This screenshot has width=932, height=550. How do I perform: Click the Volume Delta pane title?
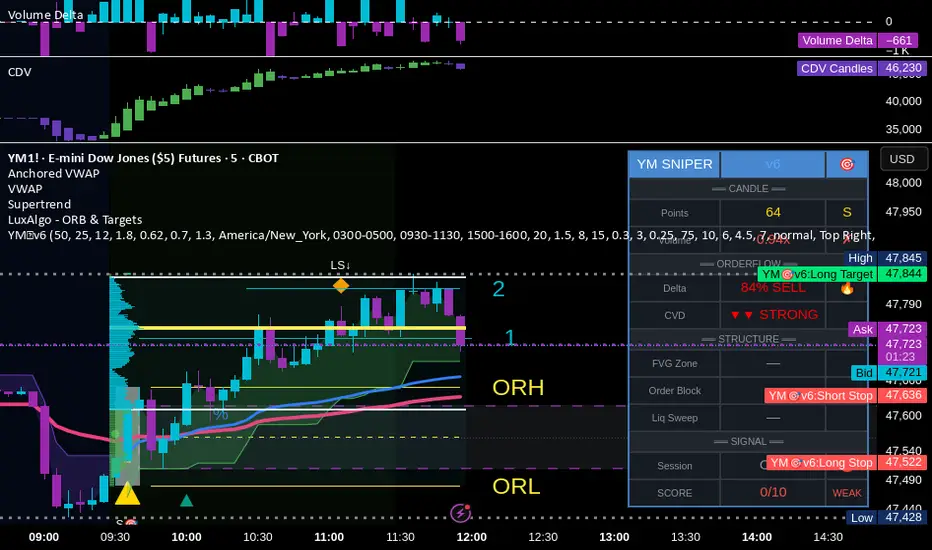point(45,15)
